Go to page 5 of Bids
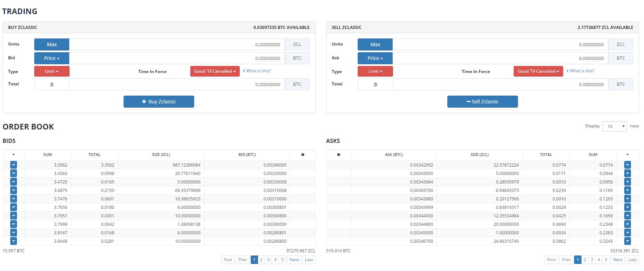This screenshot has height=271, width=644. pyautogui.click(x=282, y=260)
